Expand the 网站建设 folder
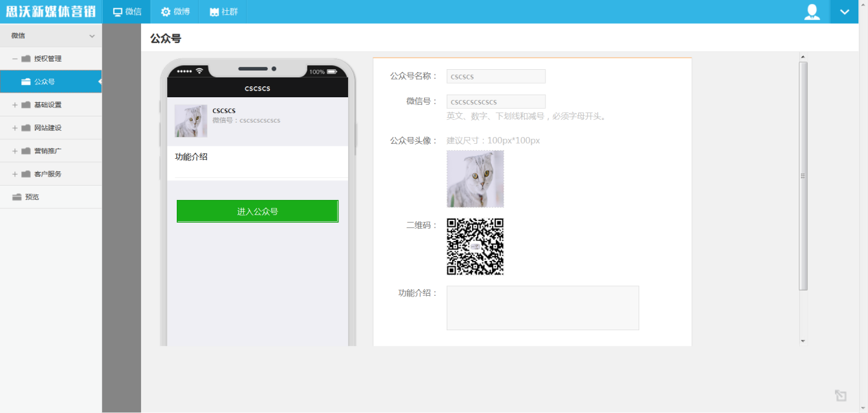The image size is (868, 413). (15, 128)
